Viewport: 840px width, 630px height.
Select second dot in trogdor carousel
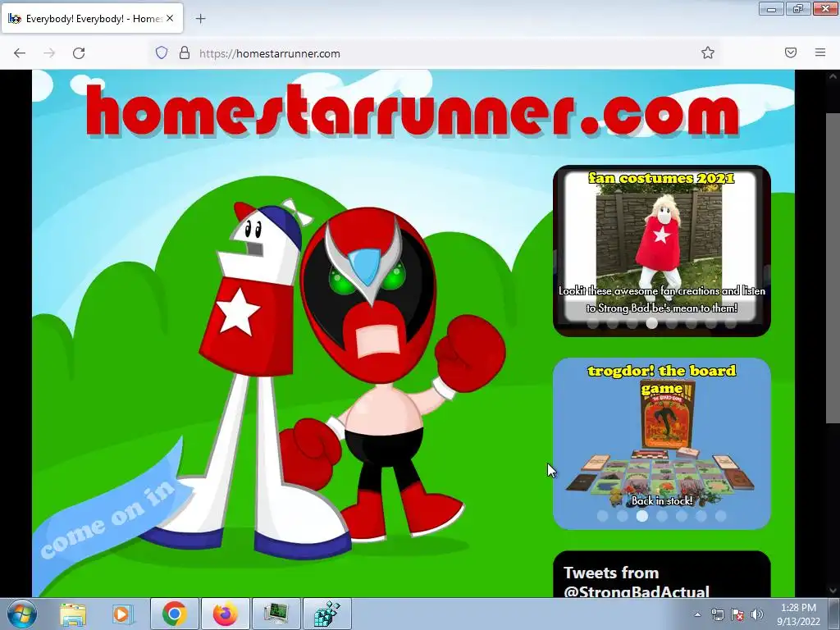coord(623,516)
